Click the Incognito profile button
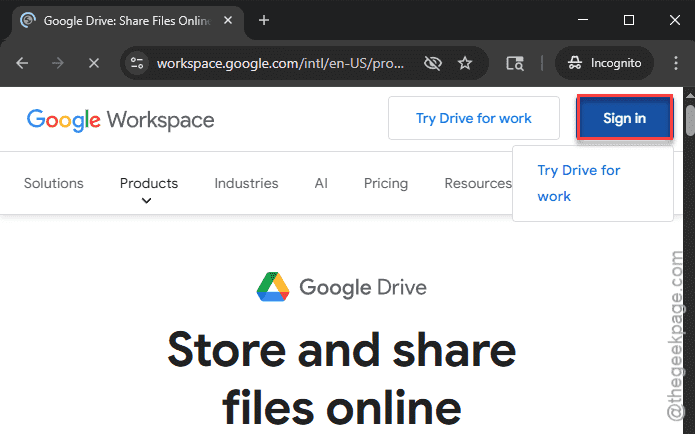Viewport: 695px width, 434px height. (x=605, y=63)
